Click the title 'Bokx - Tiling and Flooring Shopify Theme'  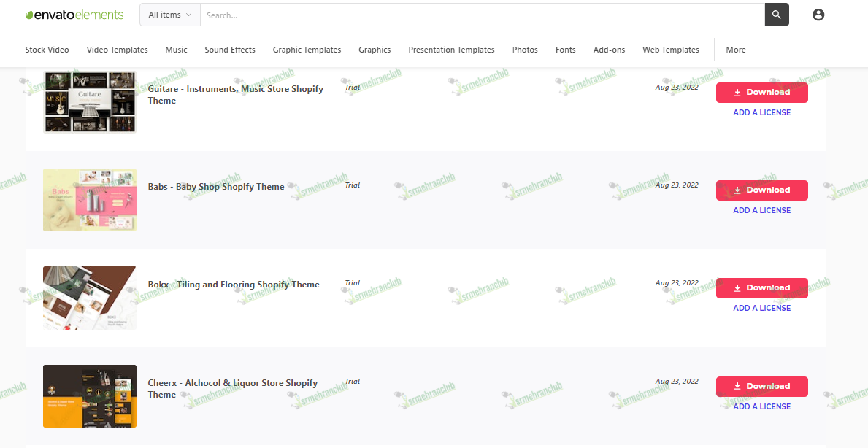click(x=234, y=285)
